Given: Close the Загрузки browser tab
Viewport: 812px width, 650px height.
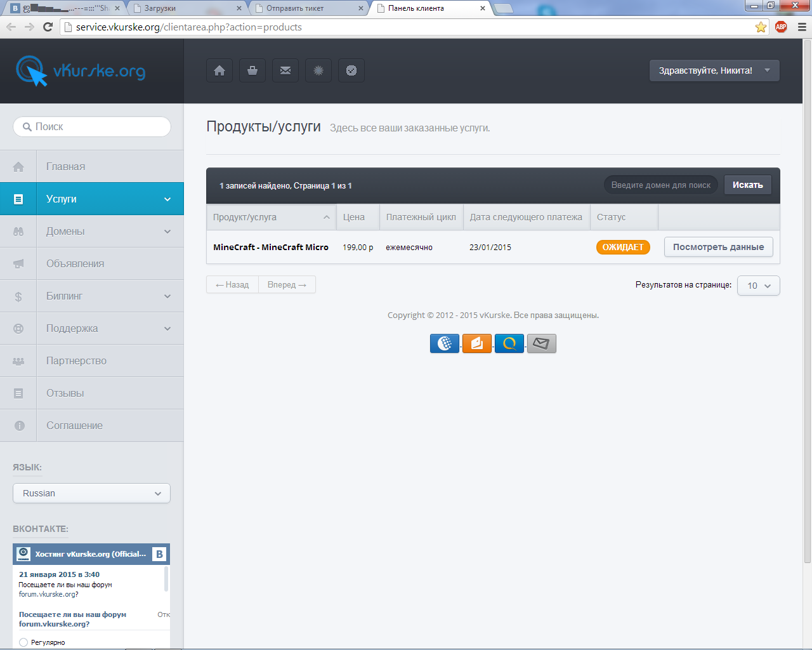Looking at the screenshot, I should coord(239,8).
